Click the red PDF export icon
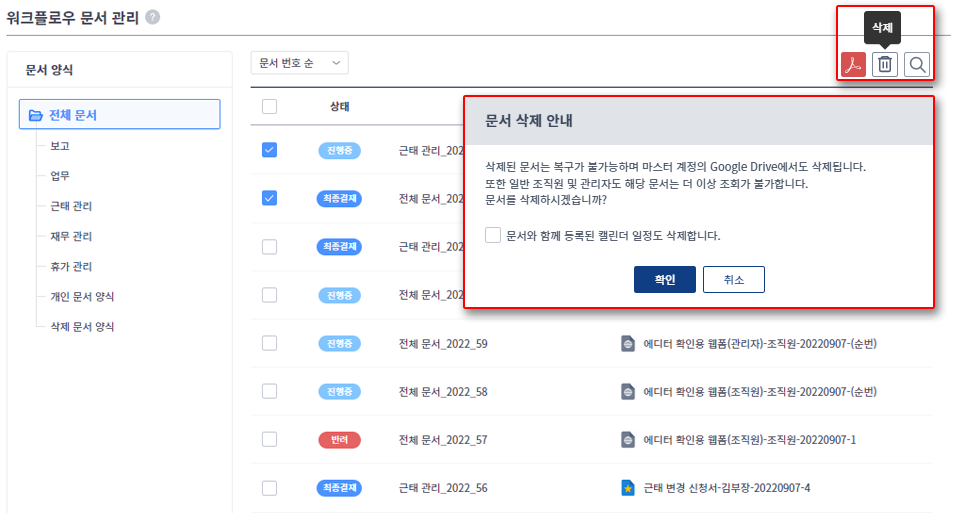The height and width of the screenshot is (513, 960). coord(853,64)
